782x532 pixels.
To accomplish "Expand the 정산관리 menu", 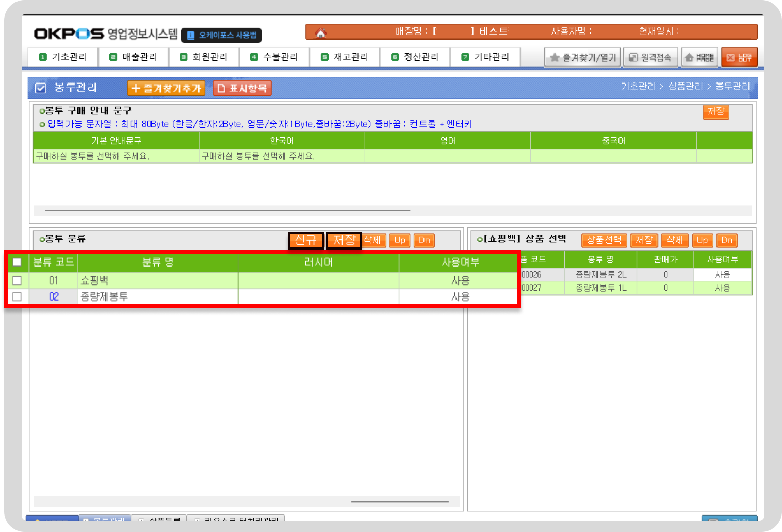I will click(415, 57).
